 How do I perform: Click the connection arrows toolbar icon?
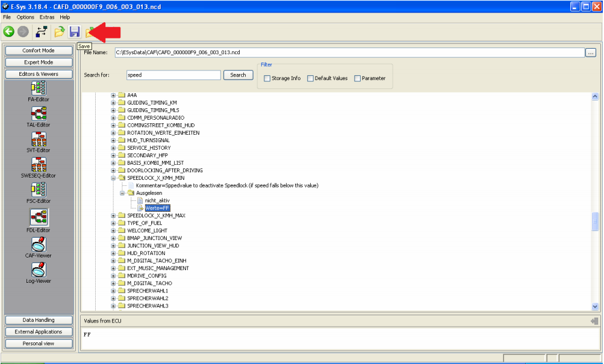[x=41, y=31]
